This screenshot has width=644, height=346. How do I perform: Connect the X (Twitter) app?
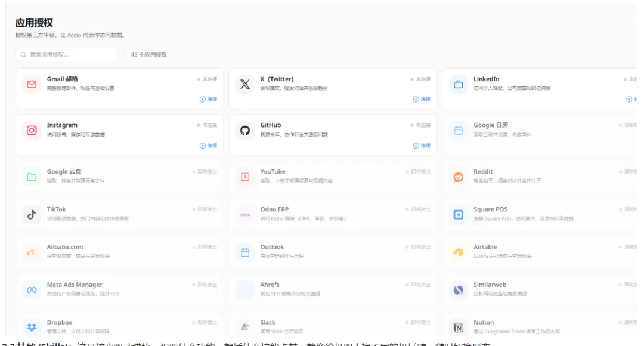(x=422, y=99)
